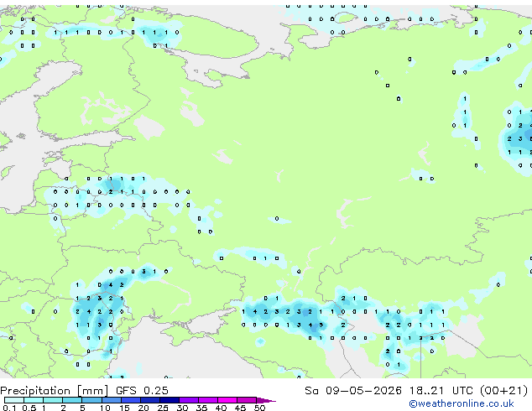532x411 pixels.
Task: Click the 5–10 mm legend swatch
Action: tap(92, 400)
